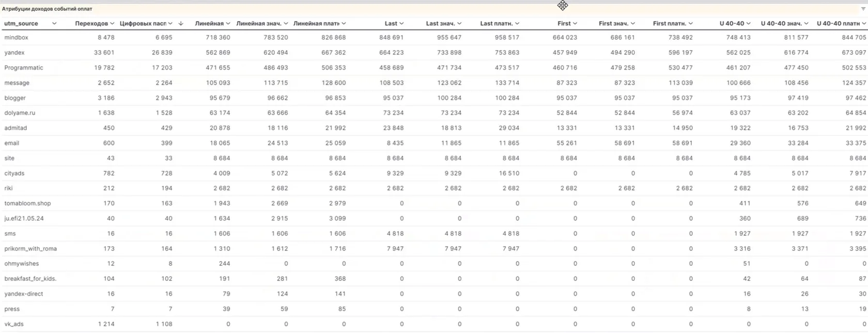Expand the Переходов column menu chevron
Image resolution: width=868 pixels, height=333 pixels.
pyautogui.click(x=112, y=23)
